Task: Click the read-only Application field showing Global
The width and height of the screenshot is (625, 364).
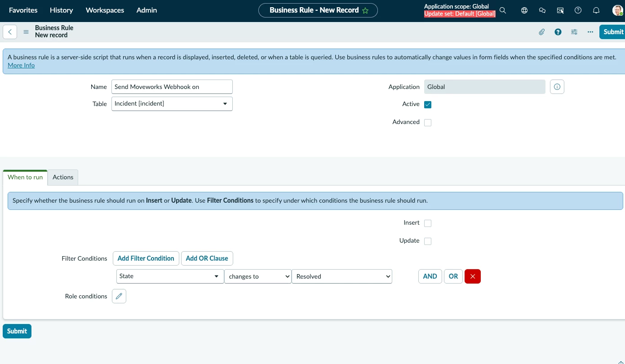Action: [485, 87]
